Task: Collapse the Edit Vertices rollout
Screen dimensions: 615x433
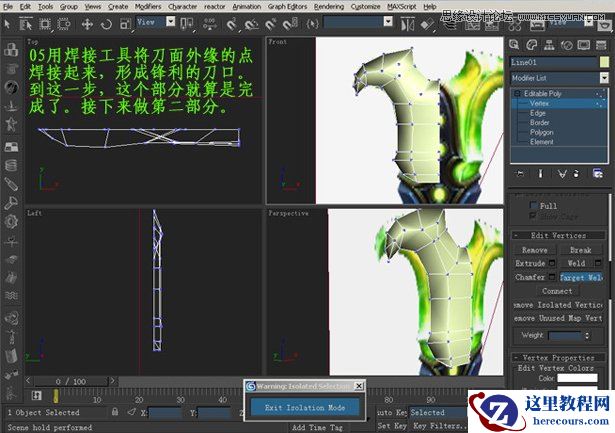Action: [558, 235]
